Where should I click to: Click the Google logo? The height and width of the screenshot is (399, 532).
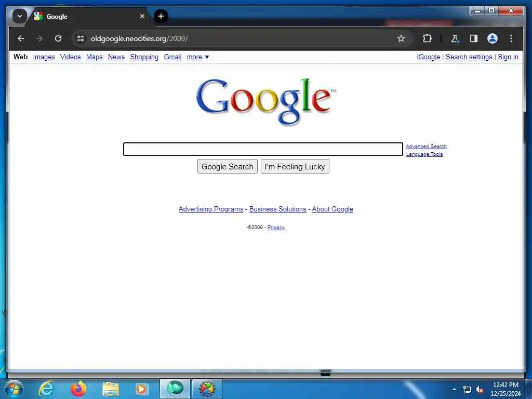pyautogui.click(x=267, y=101)
